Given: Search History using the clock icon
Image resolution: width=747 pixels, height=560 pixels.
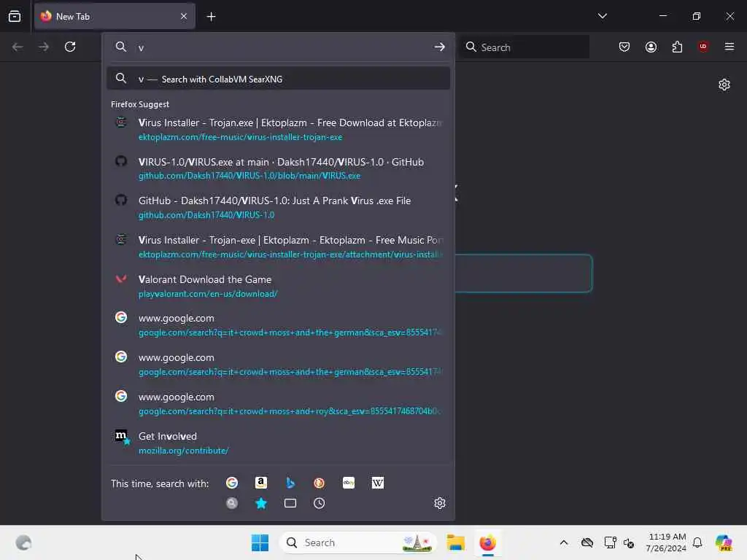Looking at the screenshot, I should click(320, 503).
